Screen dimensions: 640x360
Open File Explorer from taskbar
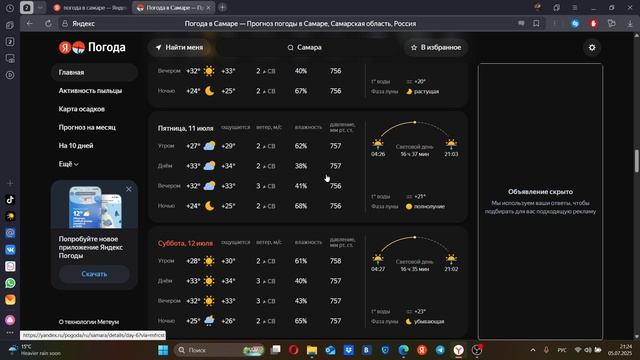click(x=312, y=350)
